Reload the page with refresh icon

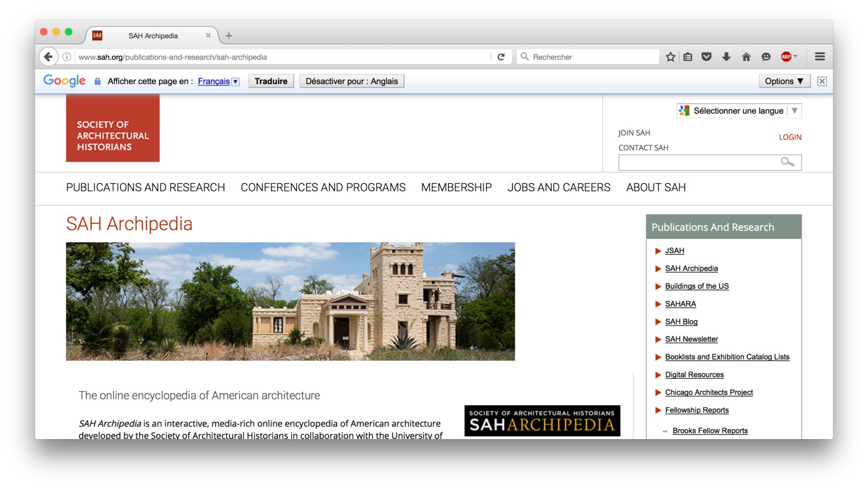501,56
